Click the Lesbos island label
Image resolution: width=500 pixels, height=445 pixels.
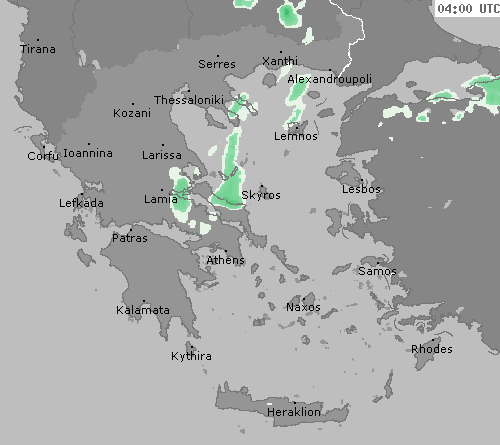pos(361,189)
